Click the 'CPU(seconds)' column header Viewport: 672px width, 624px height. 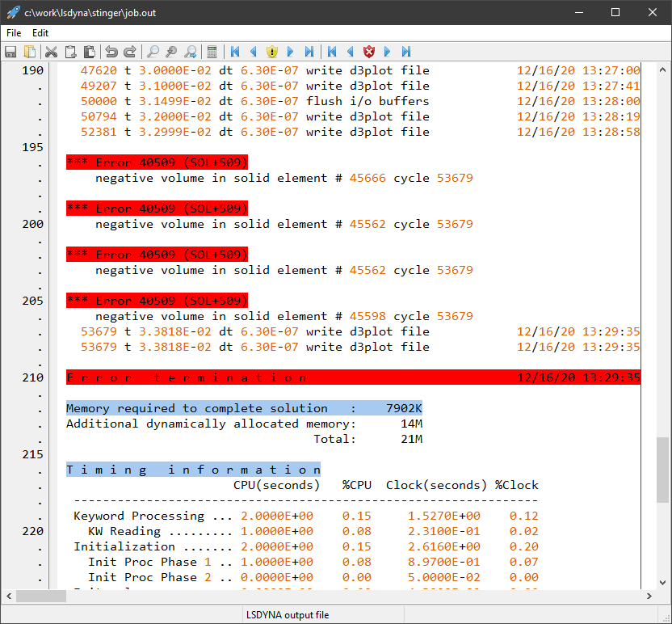(276, 485)
